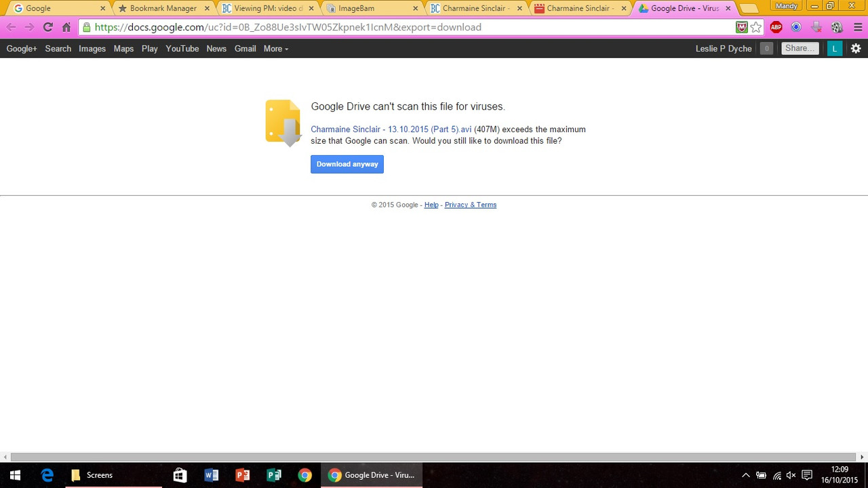Open the Charmaine Sinclair (Part 5).avi file link
This screenshot has height=488, width=868.
[391, 129]
